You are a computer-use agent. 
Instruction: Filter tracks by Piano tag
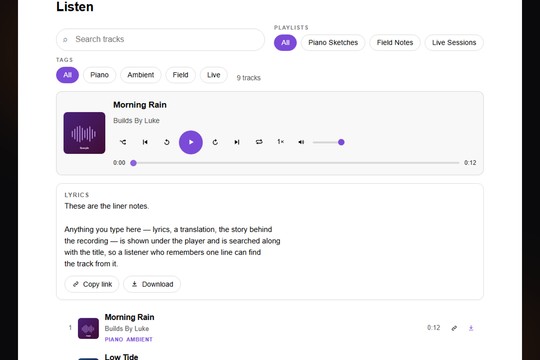click(x=100, y=75)
